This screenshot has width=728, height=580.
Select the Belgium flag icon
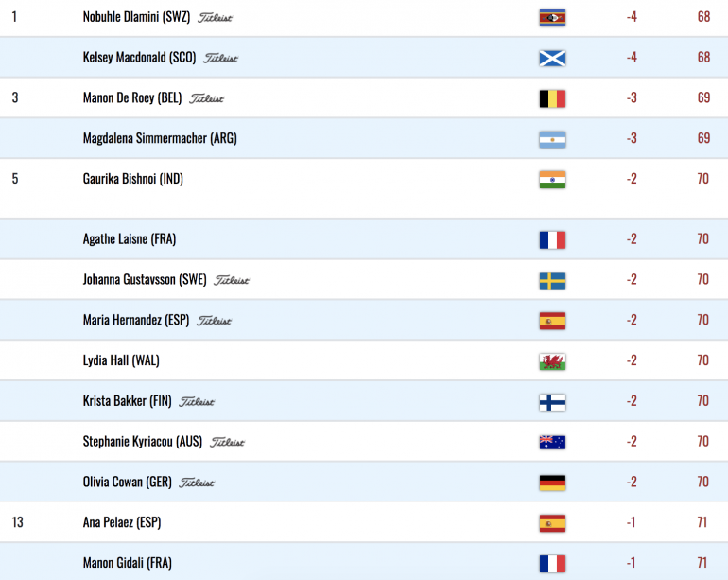pos(552,98)
